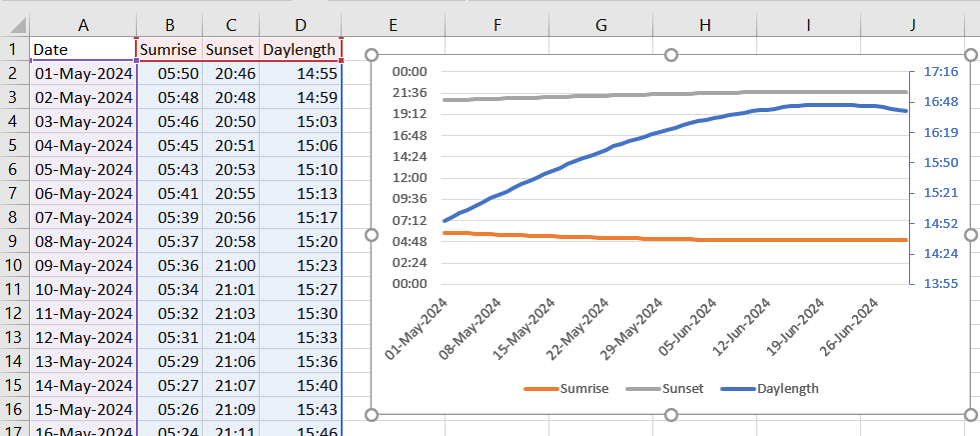Click the Sunset header cell
Viewport: 980px width, 436px height.
231,49
